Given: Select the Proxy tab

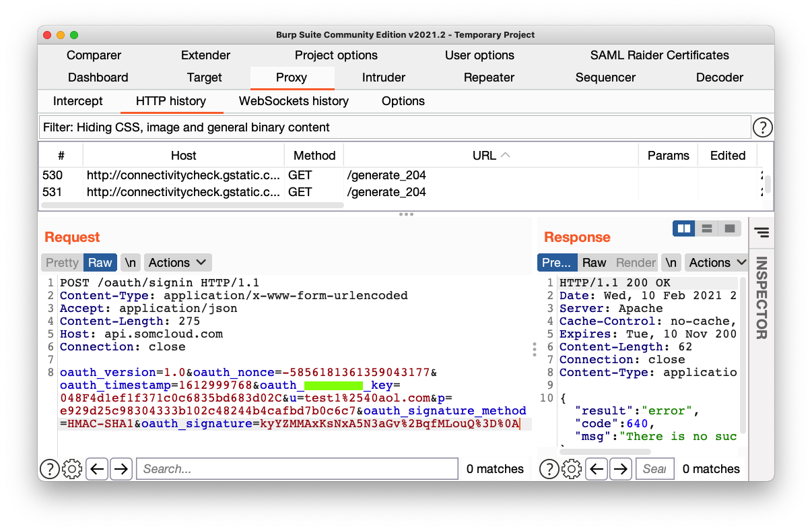Looking at the screenshot, I should click(292, 77).
